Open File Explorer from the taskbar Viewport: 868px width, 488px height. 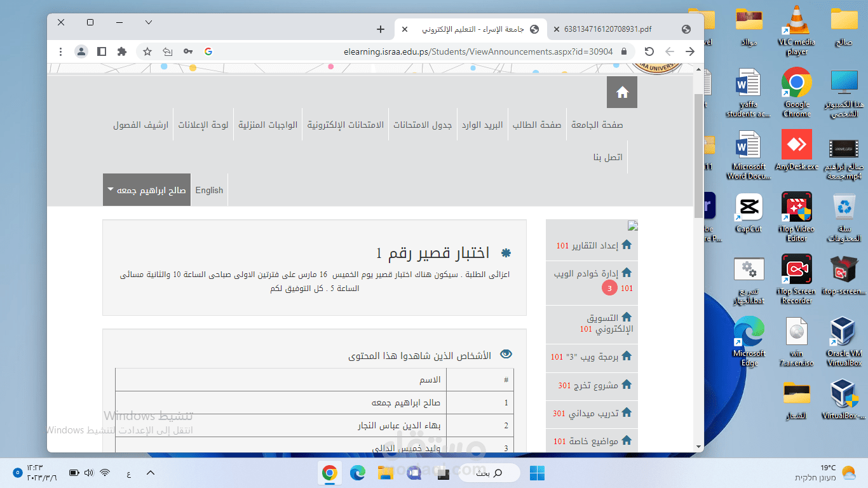point(386,473)
